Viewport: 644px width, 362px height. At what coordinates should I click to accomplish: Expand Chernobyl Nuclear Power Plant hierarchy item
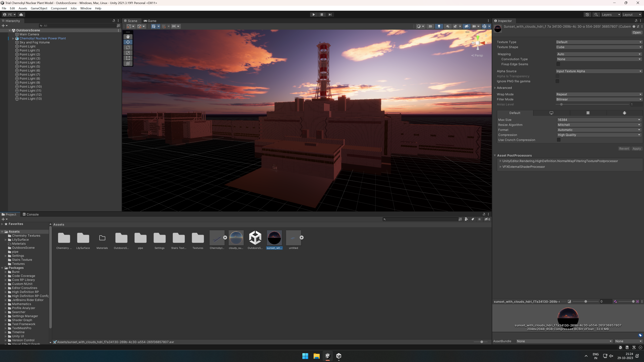tap(13, 39)
